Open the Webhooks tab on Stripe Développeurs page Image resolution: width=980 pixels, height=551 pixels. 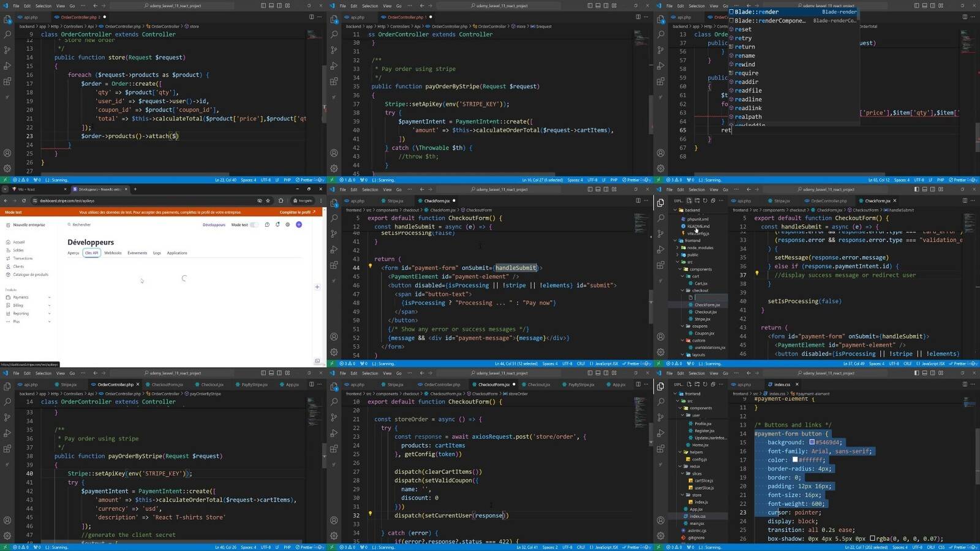point(113,253)
